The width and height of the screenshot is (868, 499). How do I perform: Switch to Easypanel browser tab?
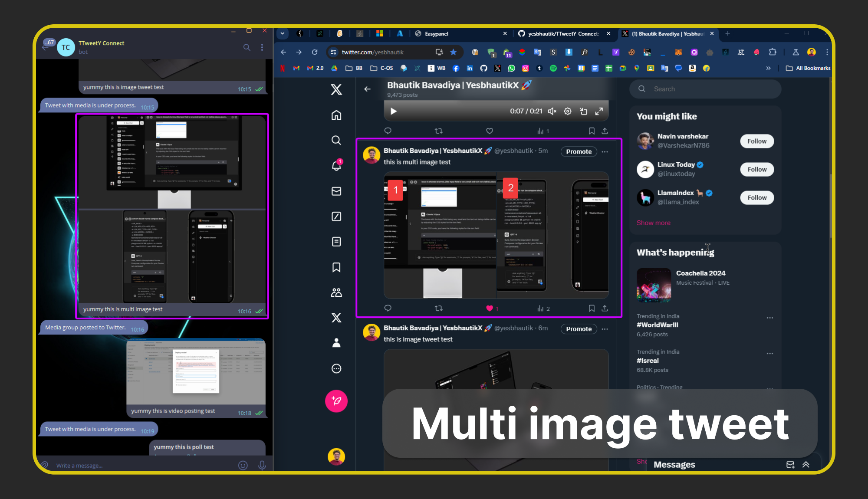tap(436, 33)
